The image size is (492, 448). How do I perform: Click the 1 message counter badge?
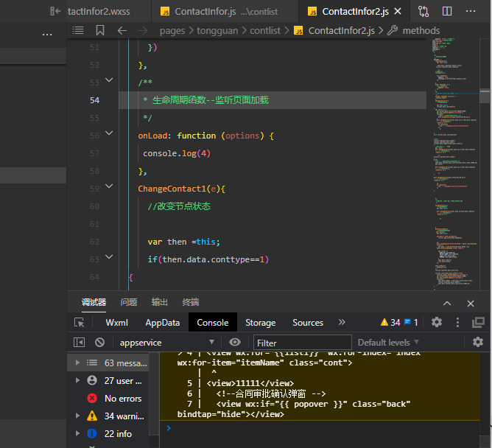(411, 323)
